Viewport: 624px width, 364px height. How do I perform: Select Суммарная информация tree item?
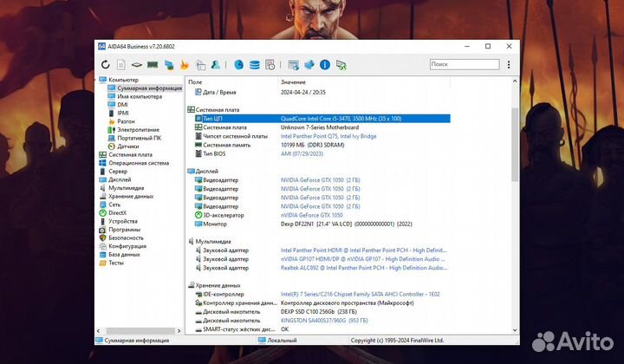click(149, 88)
